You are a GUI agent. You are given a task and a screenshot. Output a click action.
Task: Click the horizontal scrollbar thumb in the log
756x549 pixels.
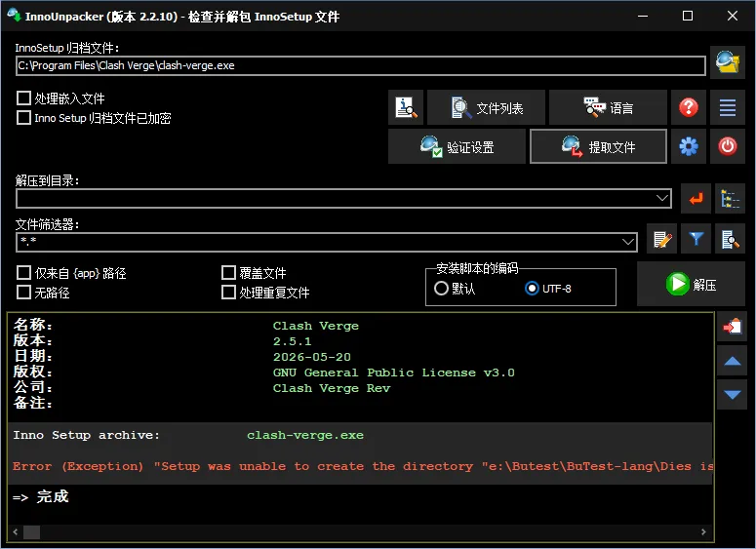coord(32,532)
